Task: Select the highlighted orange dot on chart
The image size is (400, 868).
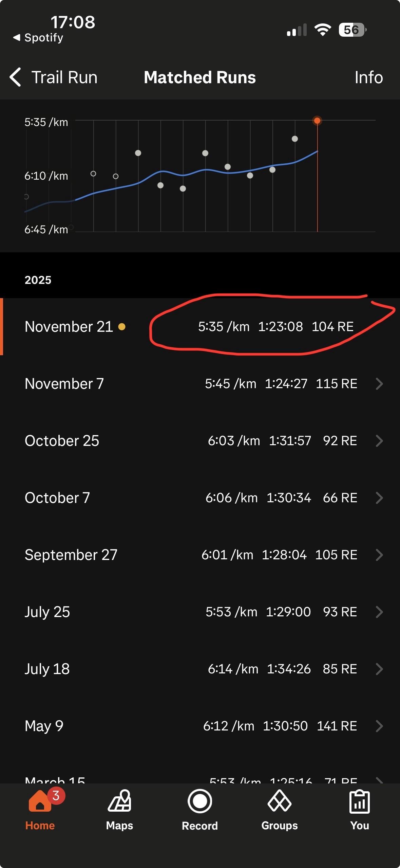Action: (317, 121)
